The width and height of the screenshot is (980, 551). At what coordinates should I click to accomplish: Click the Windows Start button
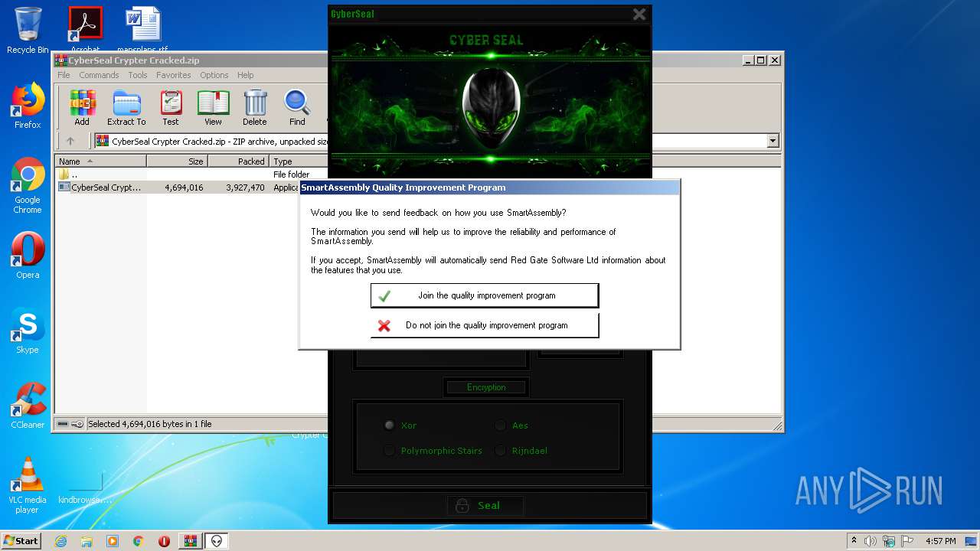(x=21, y=541)
